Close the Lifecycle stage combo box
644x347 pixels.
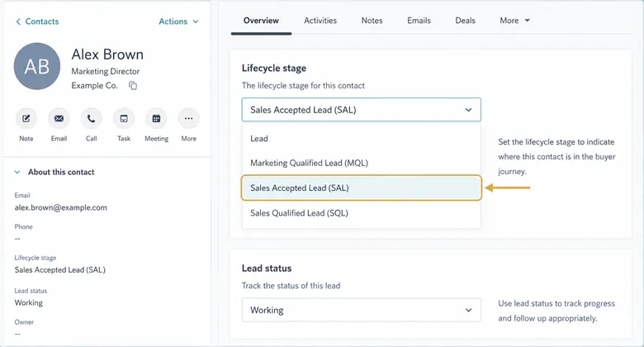[361, 110]
